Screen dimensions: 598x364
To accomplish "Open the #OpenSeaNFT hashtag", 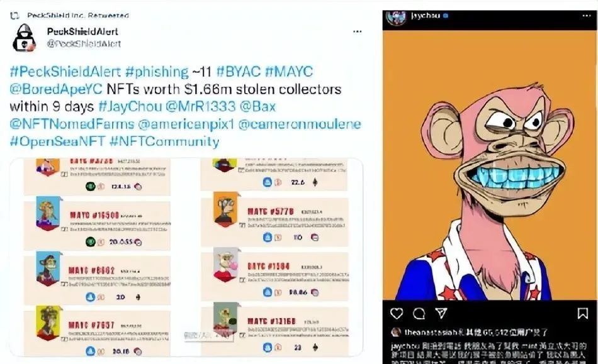I will 57,141.
